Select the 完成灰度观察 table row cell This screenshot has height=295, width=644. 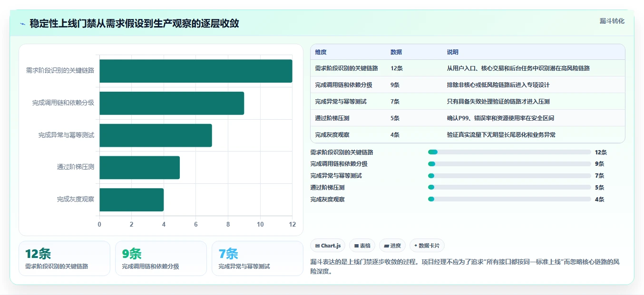point(332,135)
